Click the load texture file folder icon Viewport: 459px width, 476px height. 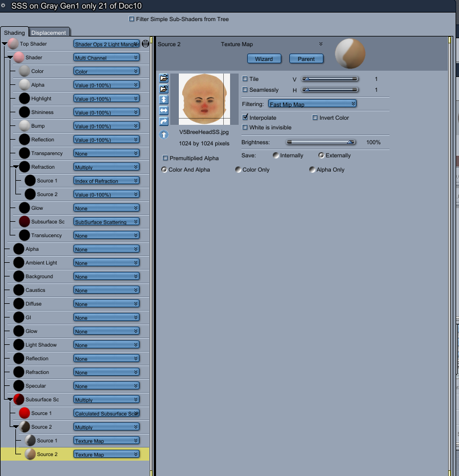(x=163, y=78)
